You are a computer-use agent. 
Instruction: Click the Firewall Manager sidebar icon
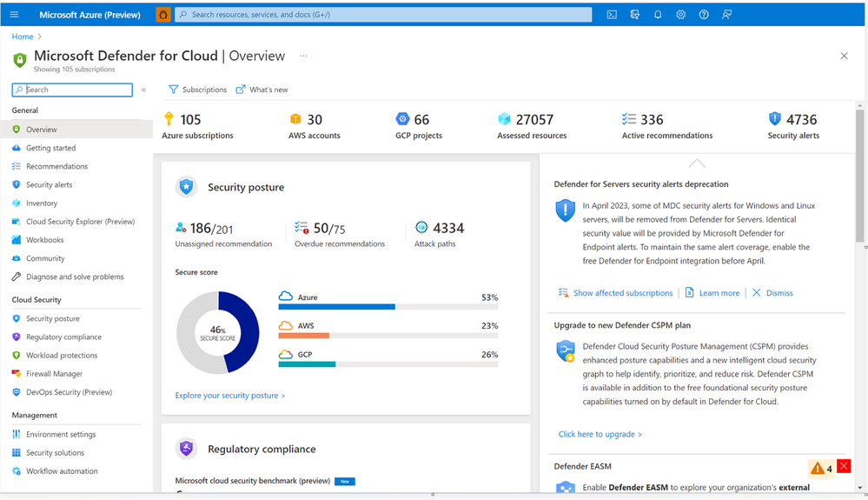pos(16,374)
